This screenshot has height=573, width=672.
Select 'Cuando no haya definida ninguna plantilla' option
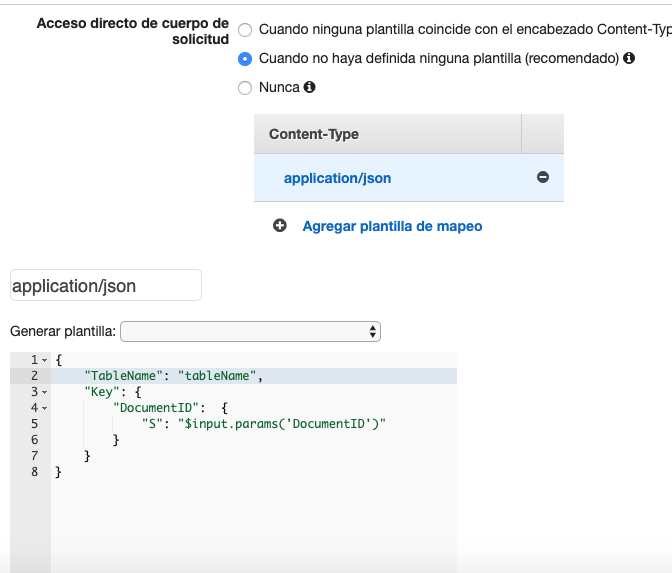tap(245, 59)
